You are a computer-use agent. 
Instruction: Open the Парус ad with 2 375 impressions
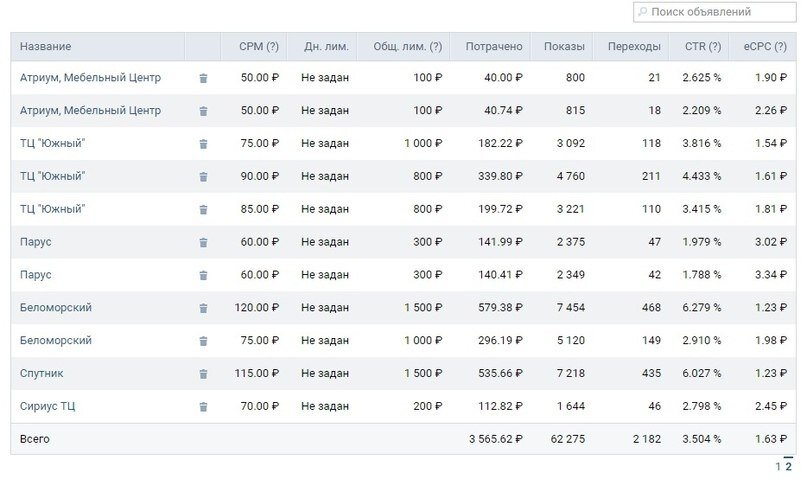pos(36,242)
